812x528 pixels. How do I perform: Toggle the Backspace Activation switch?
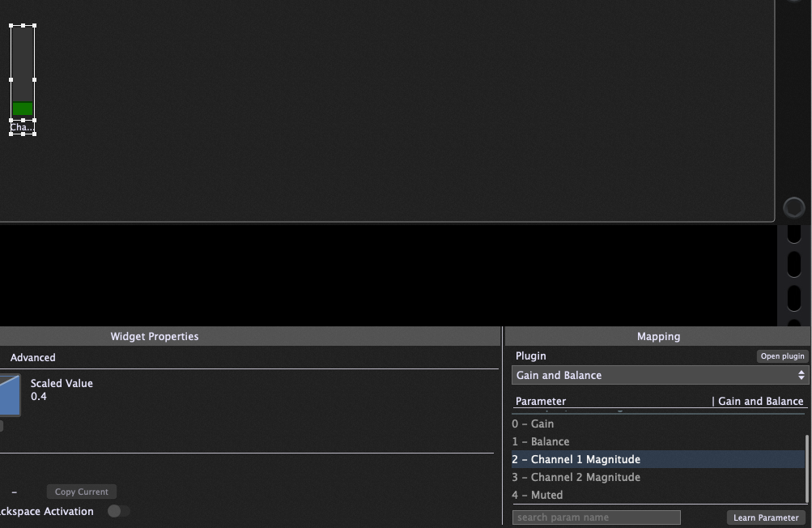118,511
